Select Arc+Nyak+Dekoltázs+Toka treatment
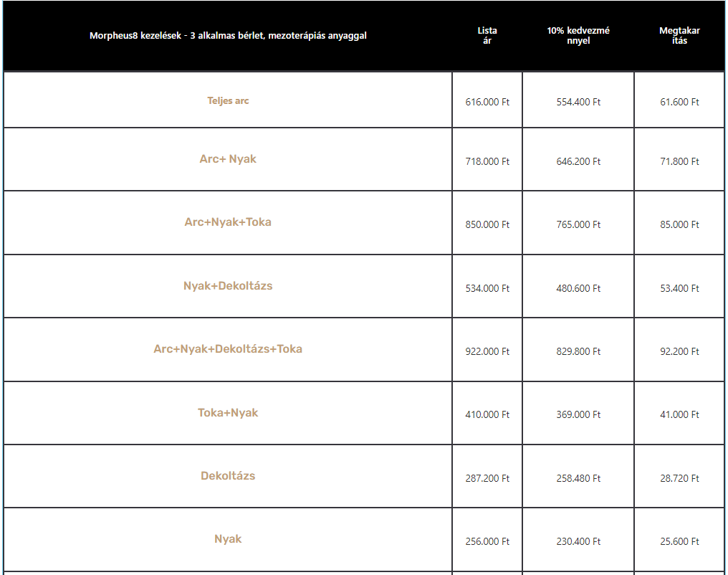728x575 pixels. coord(228,349)
